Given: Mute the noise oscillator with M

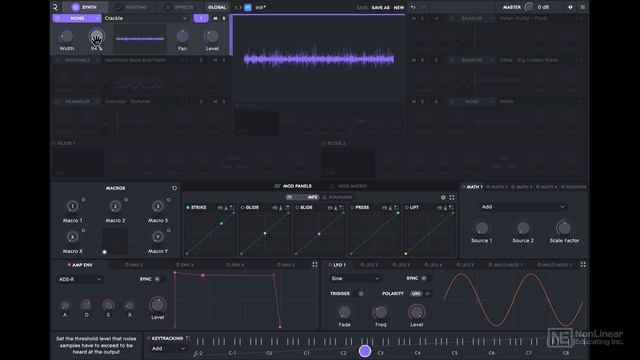Looking at the screenshot, I should click(x=215, y=18).
